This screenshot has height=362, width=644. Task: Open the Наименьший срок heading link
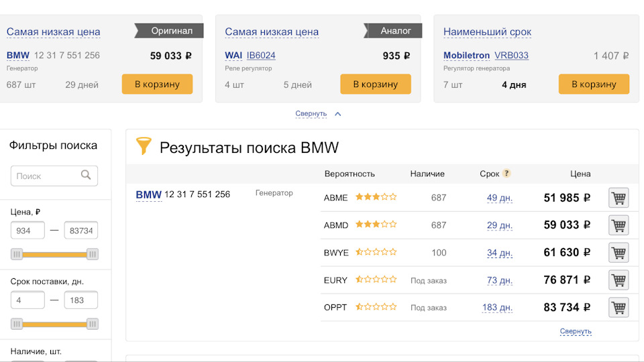click(487, 32)
